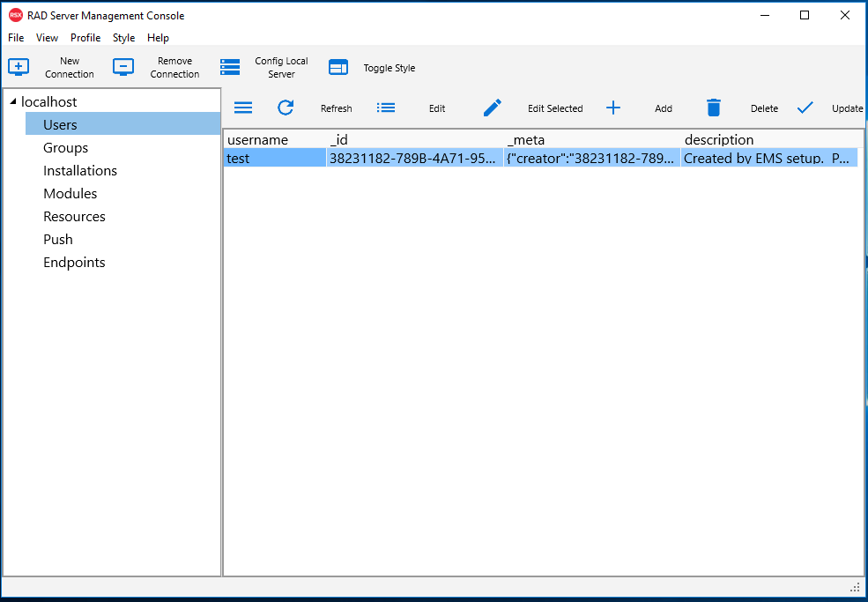The image size is (868, 602).
Task: Click the New Connection monitor-plus icon
Action: pyautogui.click(x=19, y=67)
